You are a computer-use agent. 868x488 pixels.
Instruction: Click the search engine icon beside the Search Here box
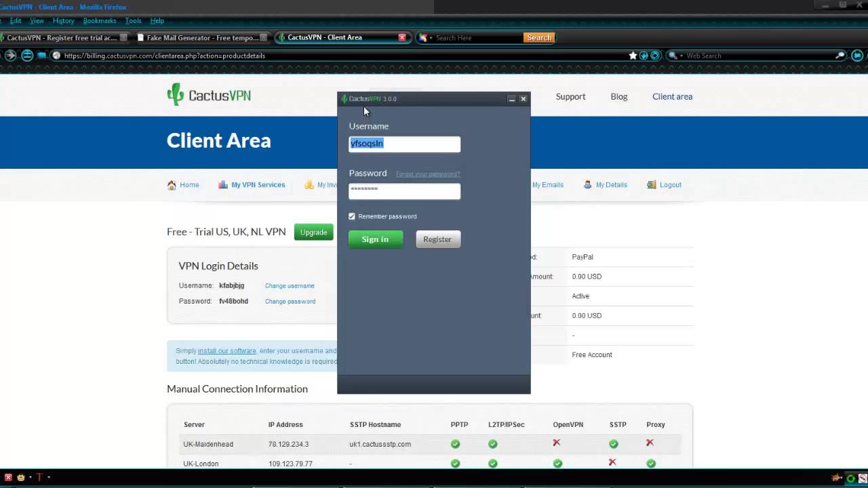[x=423, y=38]
